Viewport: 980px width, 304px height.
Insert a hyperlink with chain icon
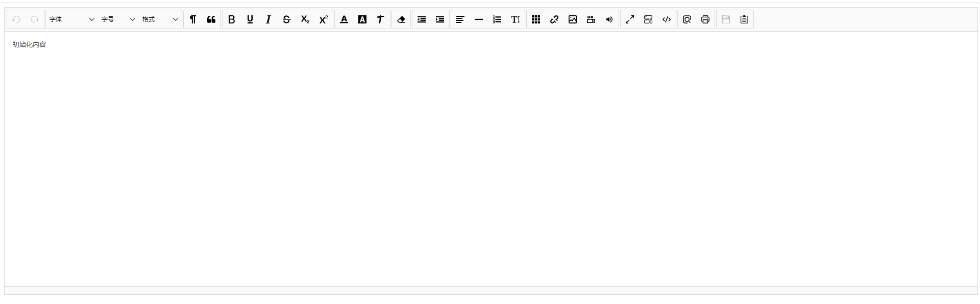[x=554, y=19]
